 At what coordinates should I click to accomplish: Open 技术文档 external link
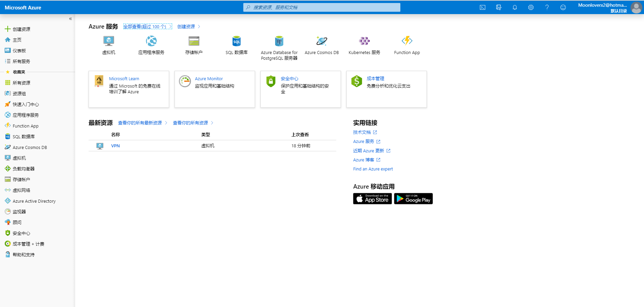(x=365, y=132)
